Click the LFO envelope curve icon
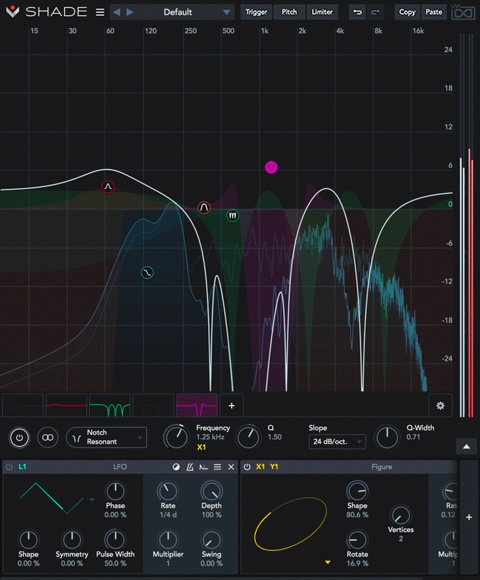Image resolution: width=480 pixels, height=580 pixels. pos(203,467)
